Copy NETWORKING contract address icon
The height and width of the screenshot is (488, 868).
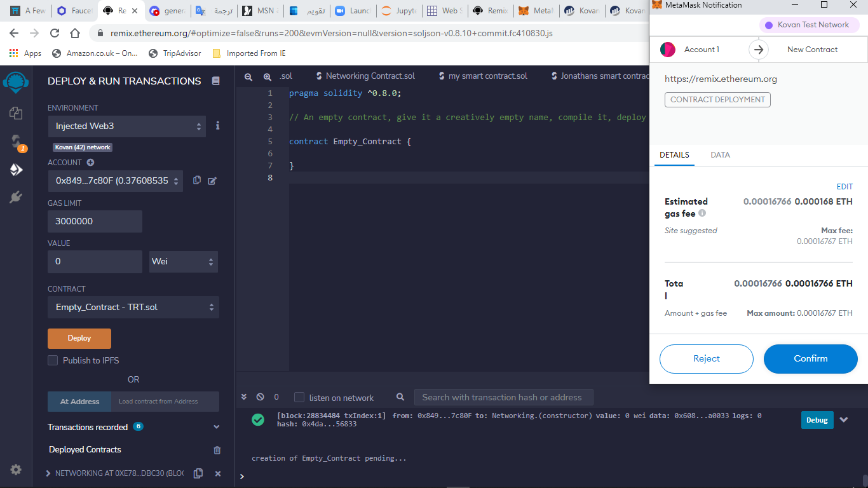(198, 473)
